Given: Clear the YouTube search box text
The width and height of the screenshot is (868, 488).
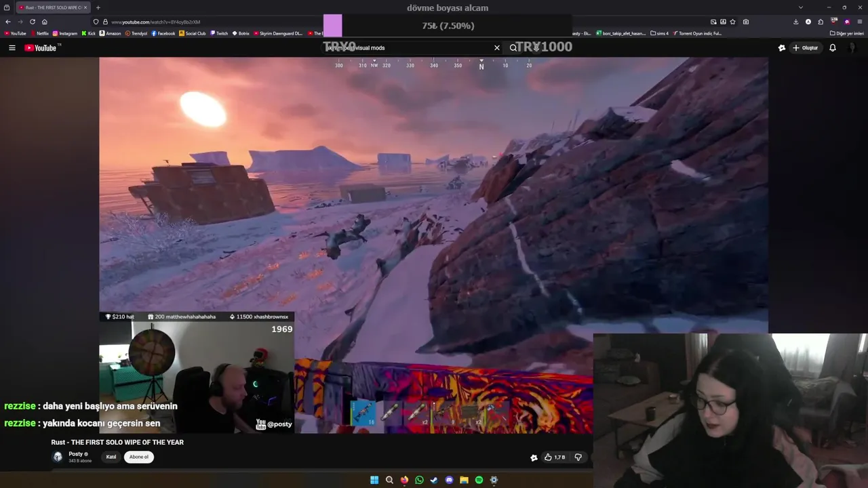Looking at the screenshot, I should pyautogui.click(x=497, y=47).
